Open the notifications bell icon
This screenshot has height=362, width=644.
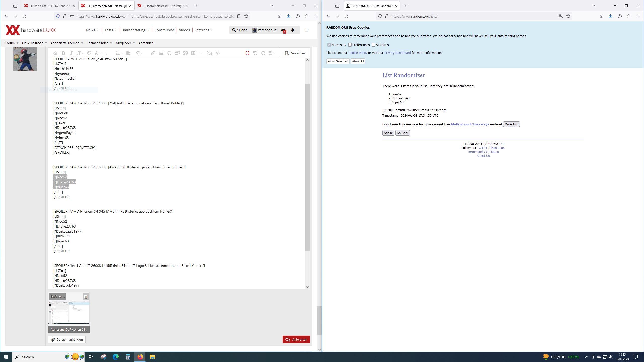click(x=292, y=30)
